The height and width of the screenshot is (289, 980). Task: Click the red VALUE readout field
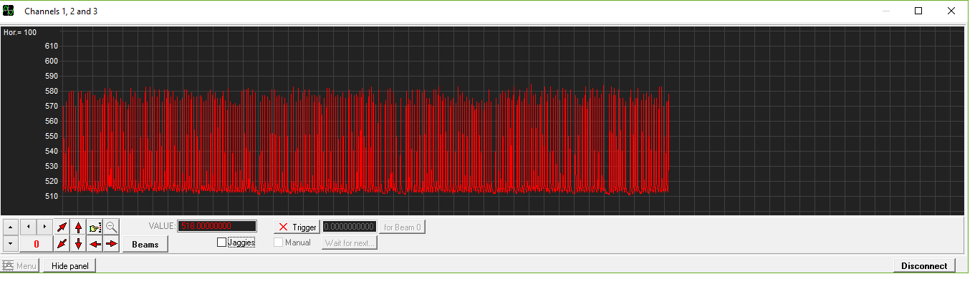(216, 227)
